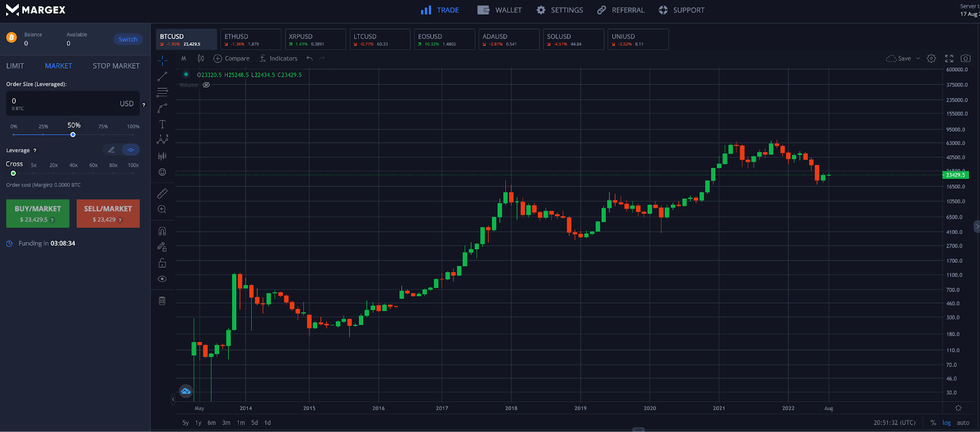
Task: Toggle log scale on price axis
Action: coord(946,423)
